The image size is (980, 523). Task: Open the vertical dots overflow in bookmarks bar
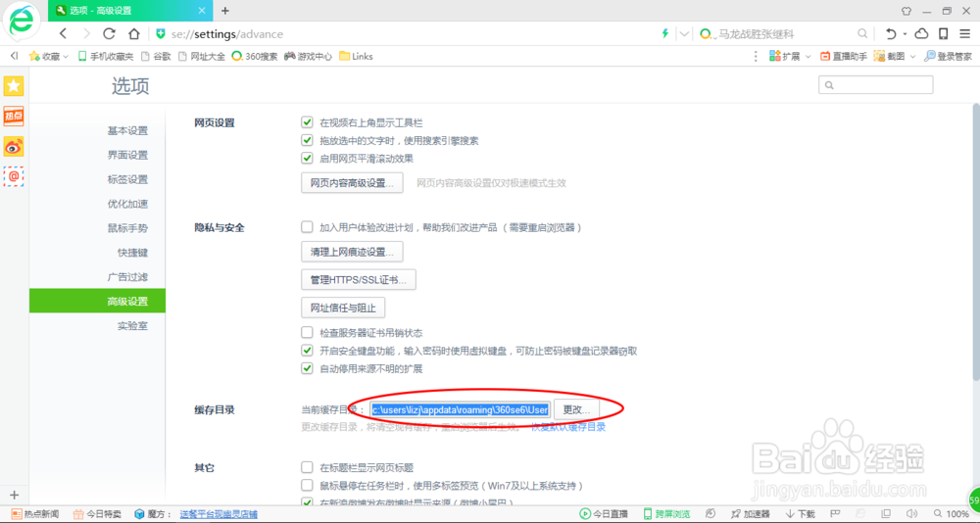click(x=756, y=56)
